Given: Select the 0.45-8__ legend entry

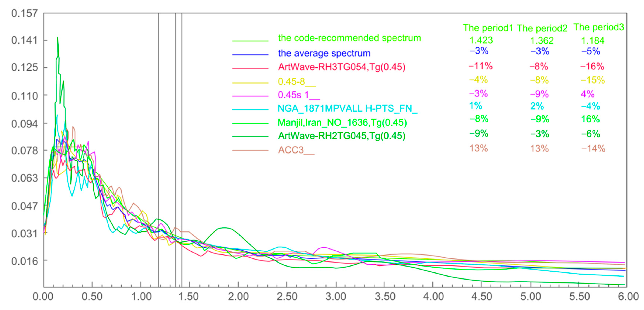Looking at the screenshot, I should (x=296, y=82).
